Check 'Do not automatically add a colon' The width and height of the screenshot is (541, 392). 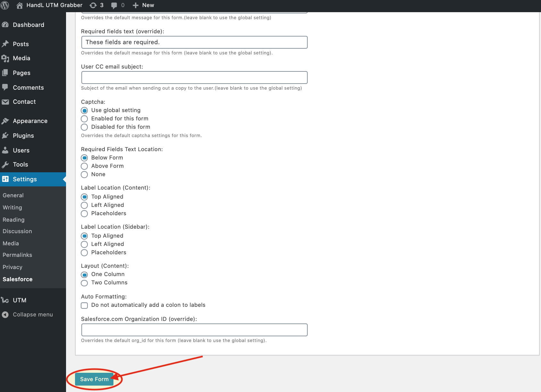(x=84, y=305)
